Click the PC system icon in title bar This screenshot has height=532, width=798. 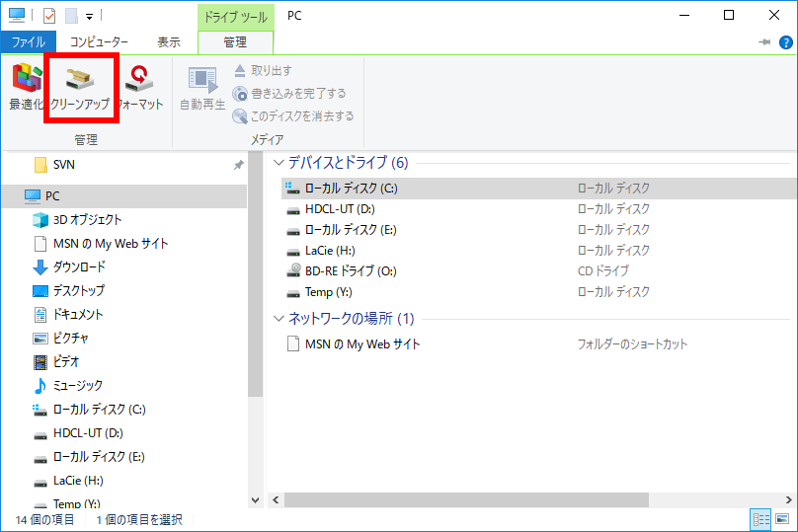pos(17,15)
